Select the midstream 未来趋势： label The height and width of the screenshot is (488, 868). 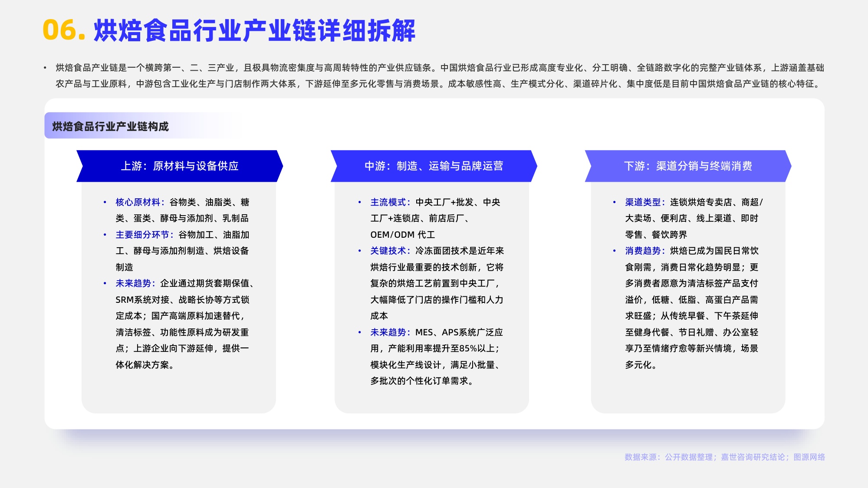391,332
